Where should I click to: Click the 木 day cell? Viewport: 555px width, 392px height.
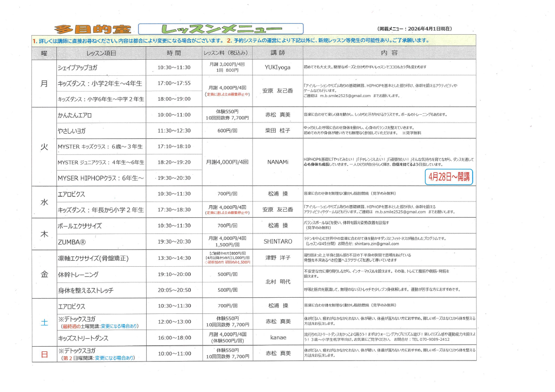(x=44, y=234)
